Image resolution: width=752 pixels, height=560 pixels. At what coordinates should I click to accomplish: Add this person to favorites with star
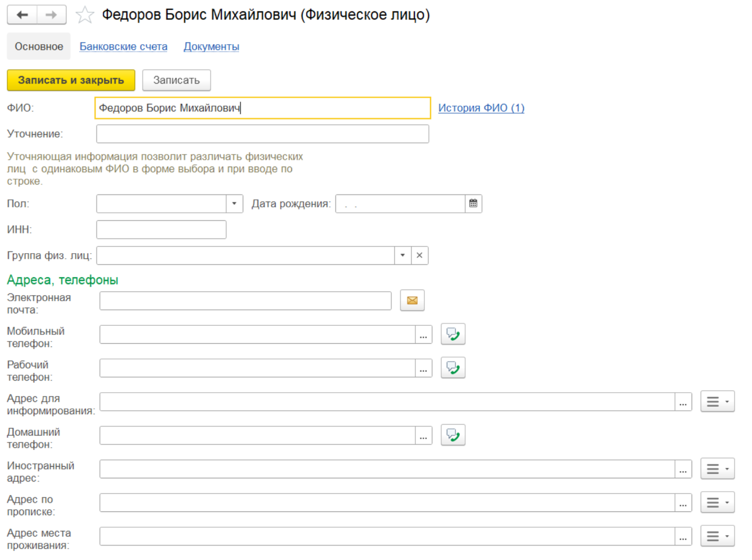click(84, 15)
